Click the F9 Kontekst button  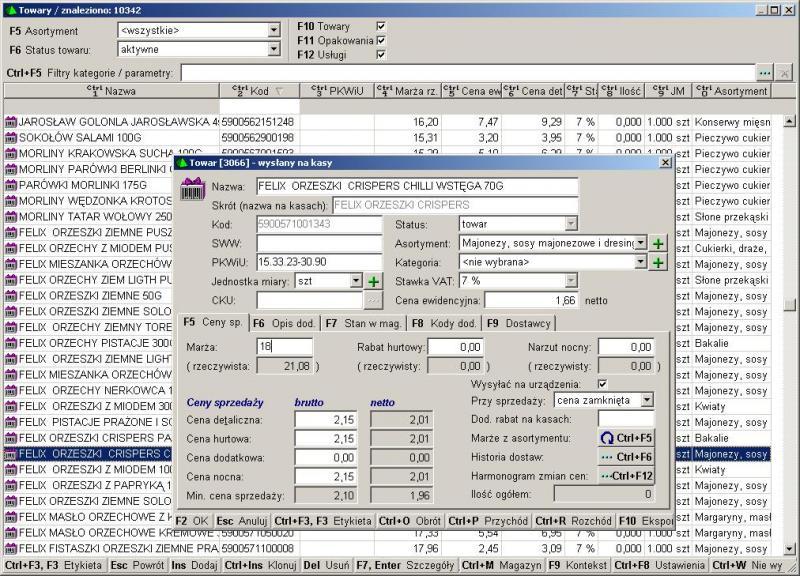pyautogui.click(x=578, y=566)
